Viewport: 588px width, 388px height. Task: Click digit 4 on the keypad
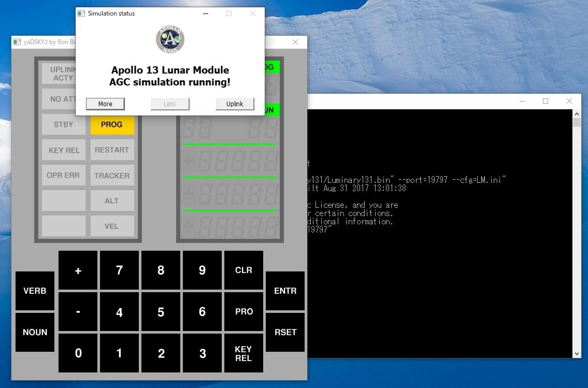click(119, 311)
